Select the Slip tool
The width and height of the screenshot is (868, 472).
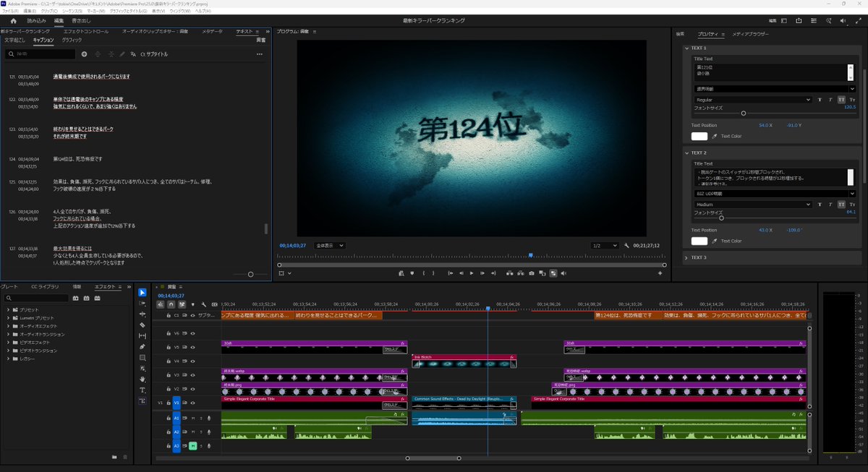142,336
